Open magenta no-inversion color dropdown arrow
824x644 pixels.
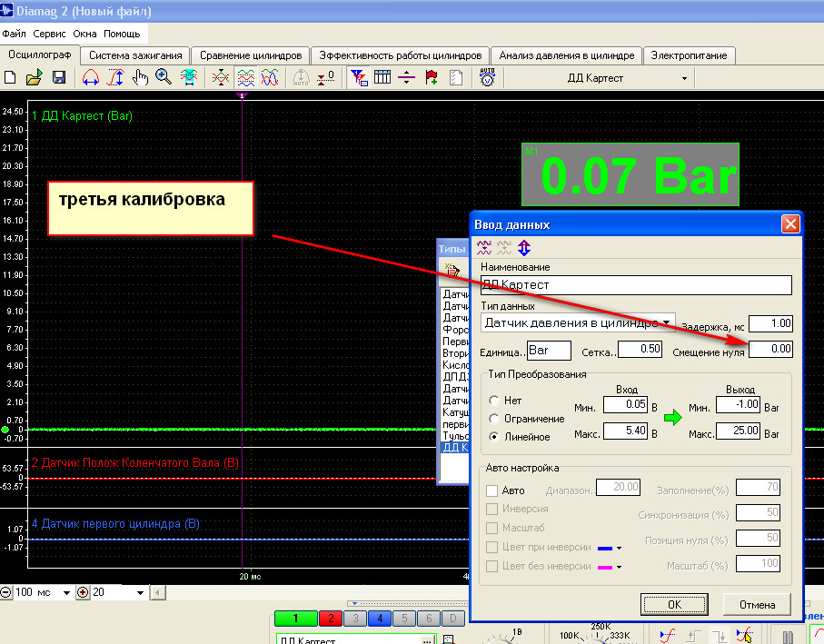click(619, 568)
